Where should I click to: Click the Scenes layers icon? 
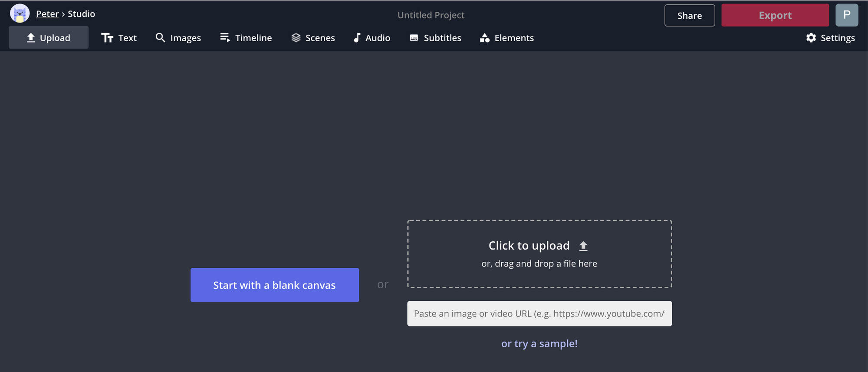click(296, 38)
